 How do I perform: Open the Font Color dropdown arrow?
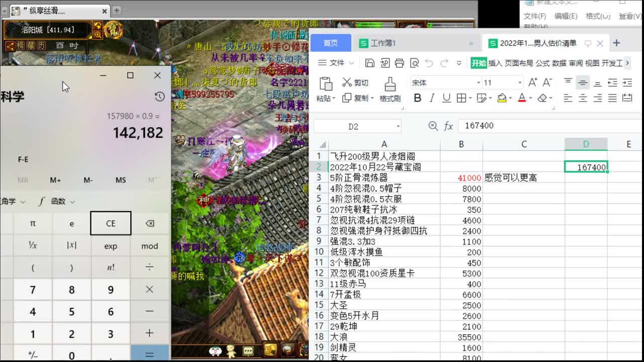(x=530, y=99)
